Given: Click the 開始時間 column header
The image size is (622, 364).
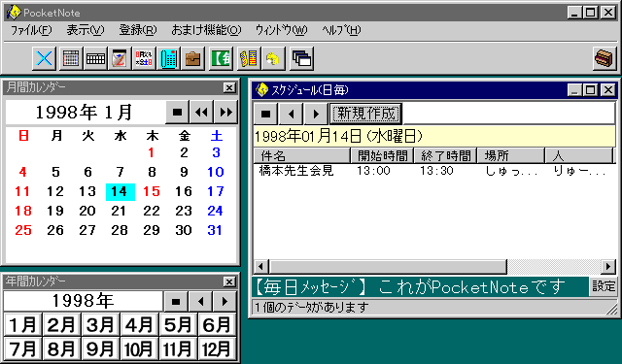Looking at the screenshot, I should (x=382, y=155).
